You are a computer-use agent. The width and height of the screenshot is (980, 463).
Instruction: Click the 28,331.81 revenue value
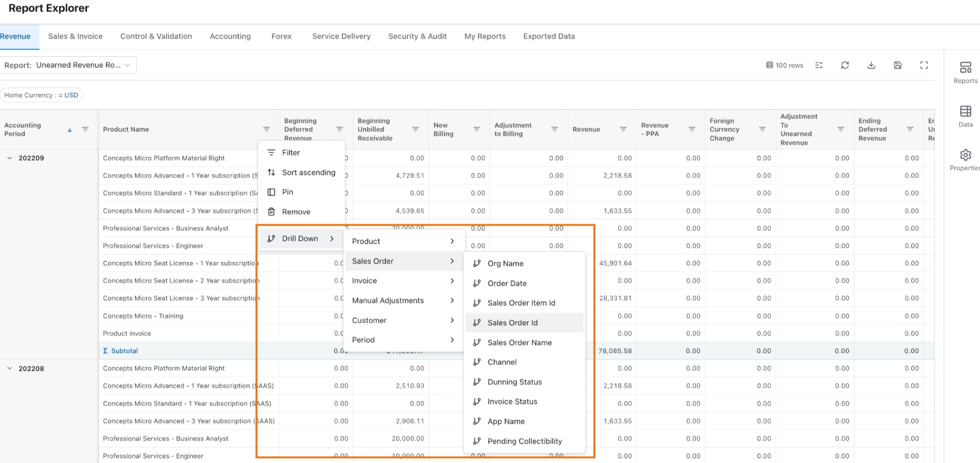[x=615, y=298]
